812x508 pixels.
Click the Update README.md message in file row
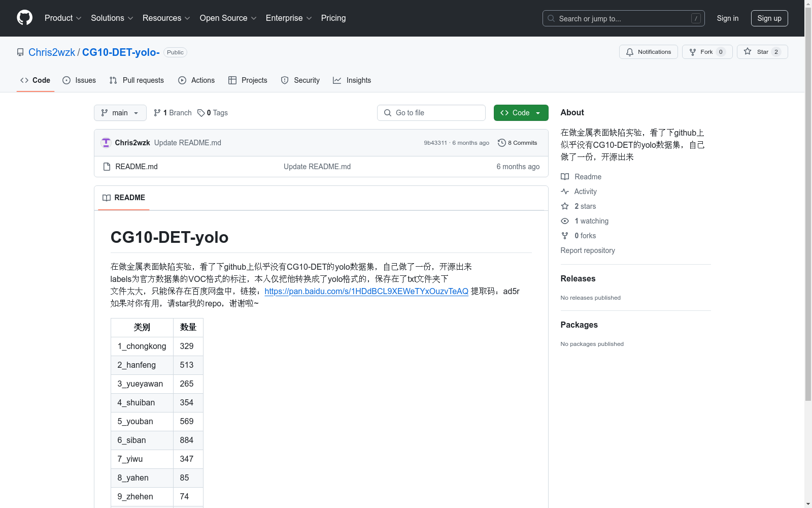click(x=317, y=167)
